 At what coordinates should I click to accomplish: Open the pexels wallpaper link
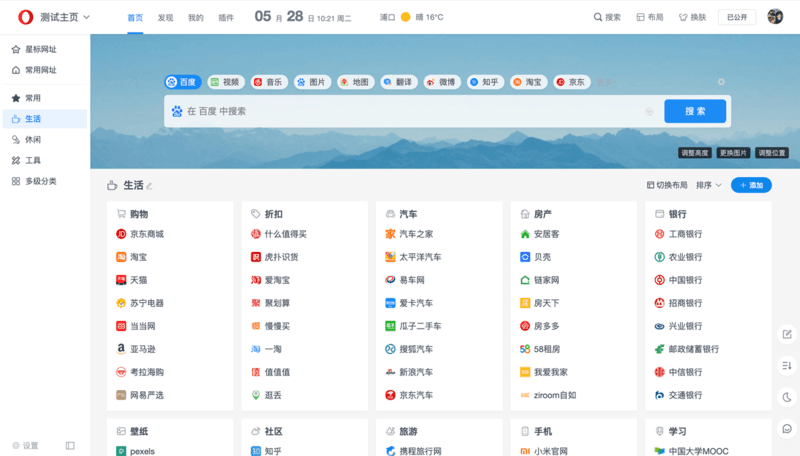(x=135, y=451)
